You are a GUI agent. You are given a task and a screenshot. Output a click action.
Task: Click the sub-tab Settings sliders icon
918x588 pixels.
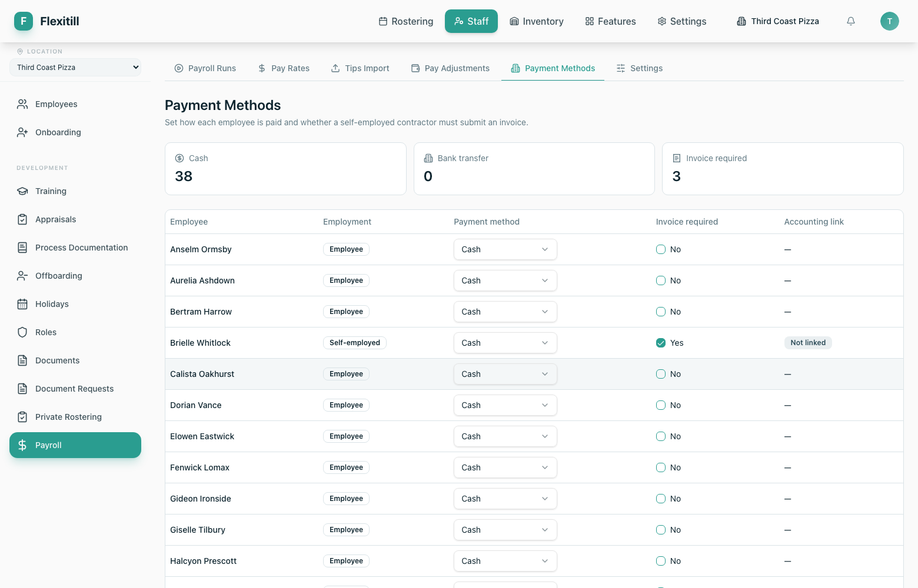[621, 68]
